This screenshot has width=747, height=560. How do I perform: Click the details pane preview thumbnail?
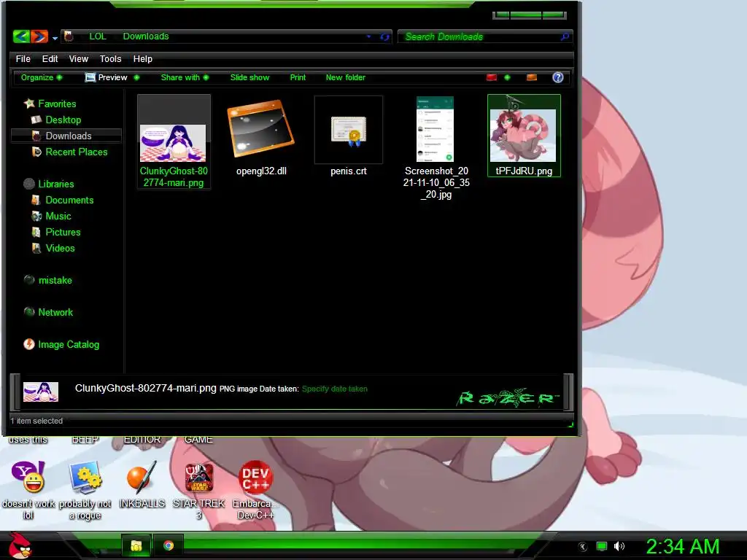click(x=41, y=392)
